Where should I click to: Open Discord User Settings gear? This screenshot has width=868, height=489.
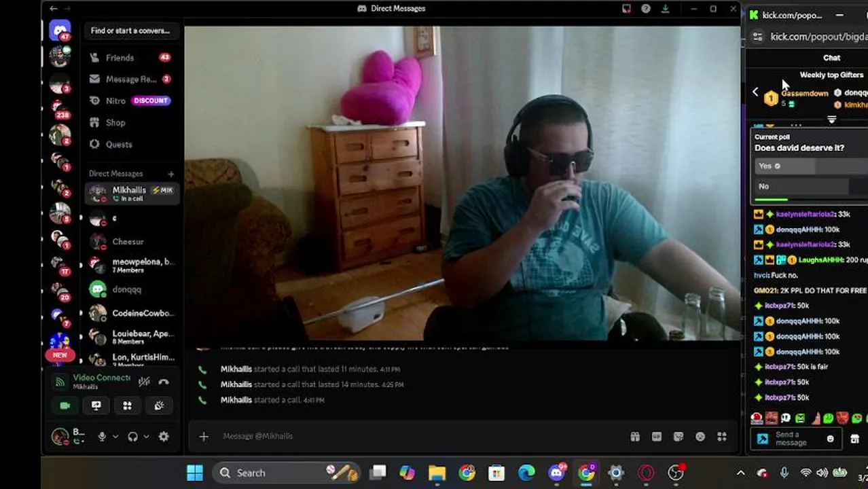click(164, 437)
